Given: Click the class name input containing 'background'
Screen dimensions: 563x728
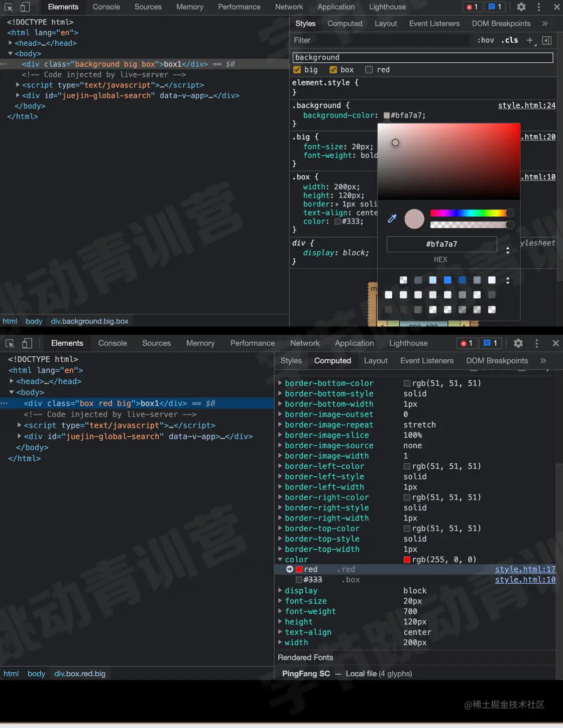Looking at the screenshot, I should point(423,58).
